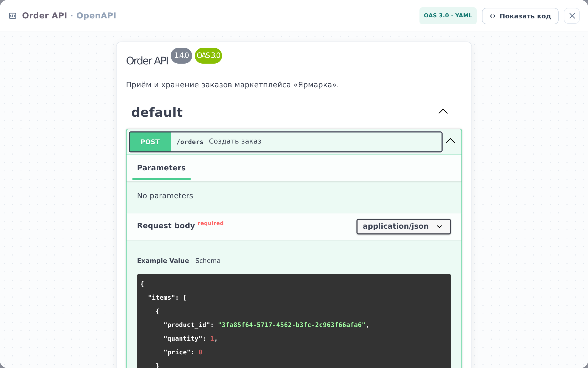Click the "No parameters" text
The width and height of the screenshot is (588, 368).
[x=165, y=196]
